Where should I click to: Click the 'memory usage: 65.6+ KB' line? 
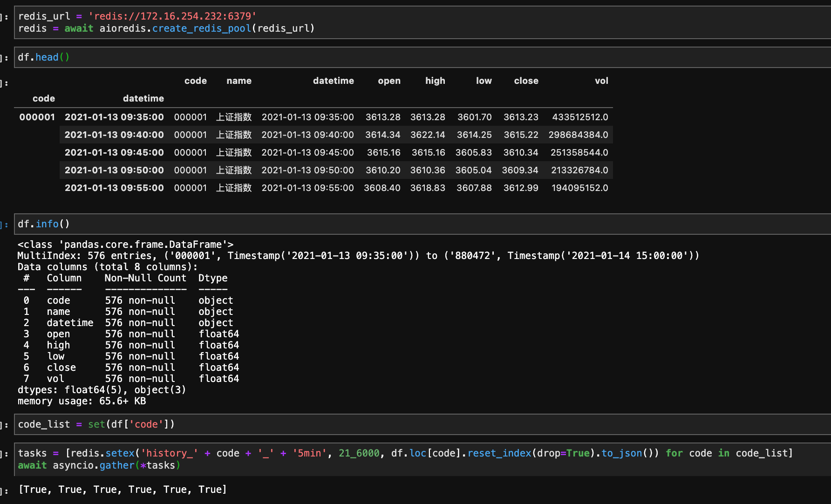click(x=82, y=401)
